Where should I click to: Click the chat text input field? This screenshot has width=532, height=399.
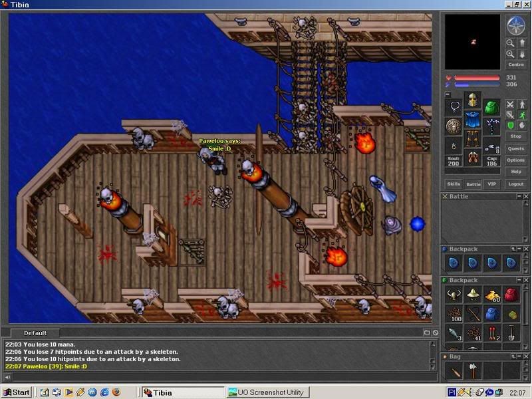coord(224,377)
